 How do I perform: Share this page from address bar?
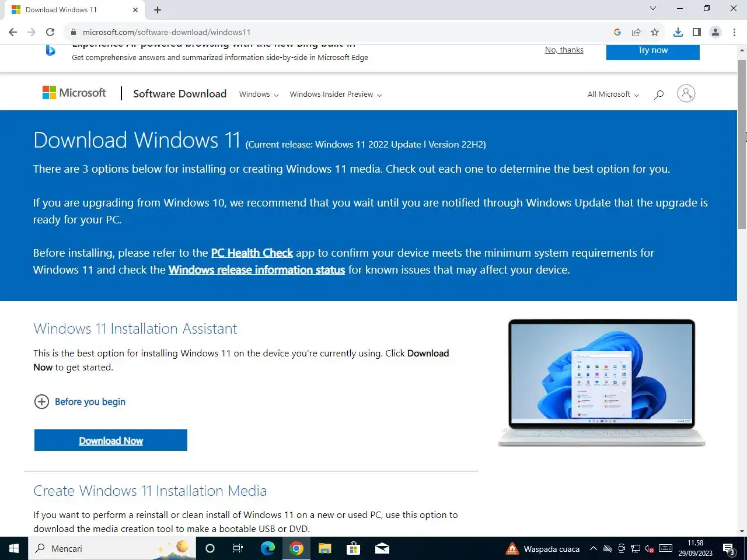(x=636, y=32)
